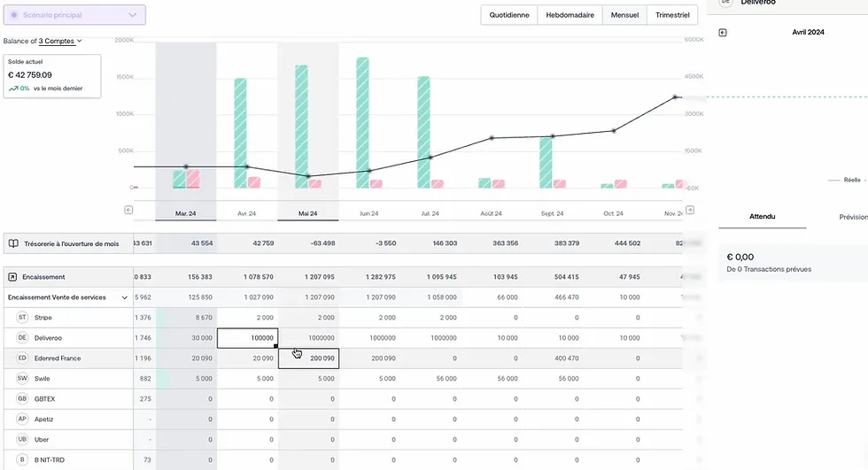Select the Attendu tab
Viewport: 868px width, 470px height.
(x=762, y=217)
